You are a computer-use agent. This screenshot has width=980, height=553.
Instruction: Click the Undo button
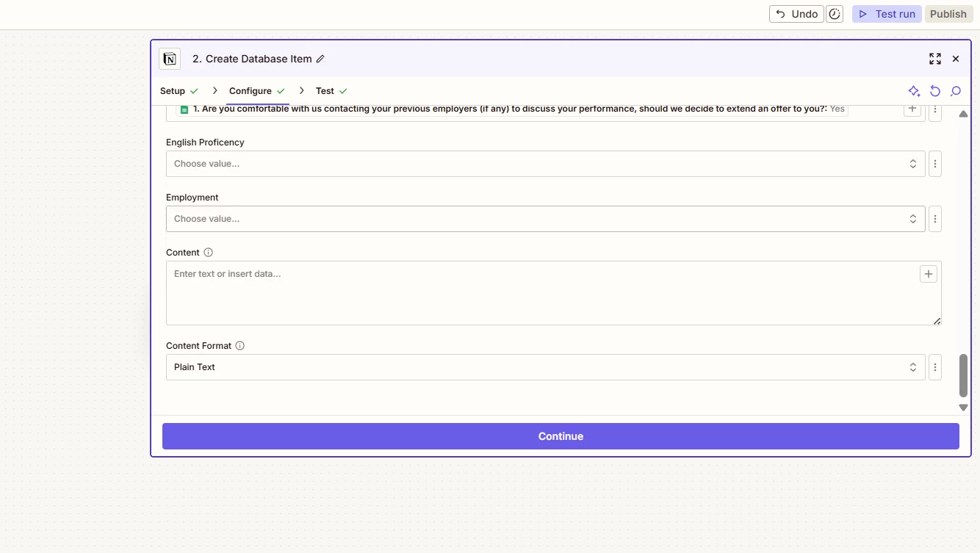[796, 14]
